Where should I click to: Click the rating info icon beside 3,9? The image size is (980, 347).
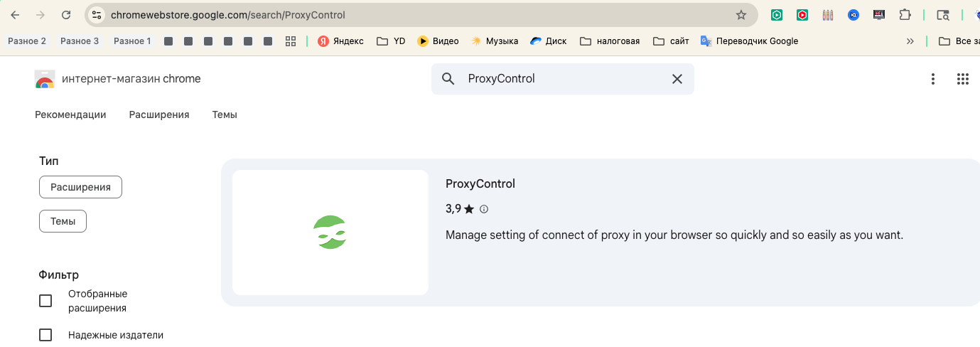click(484, 209)
